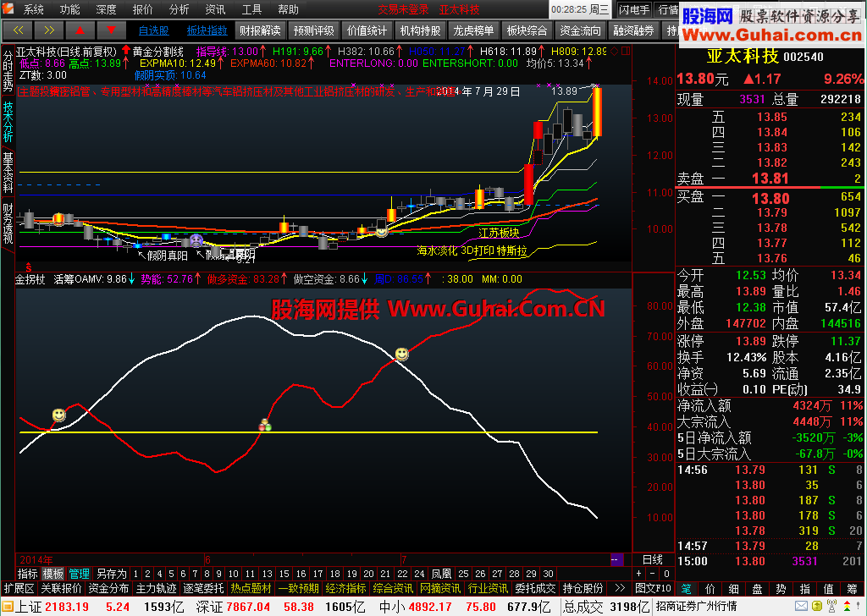This screenshot has width=867, height=616.
Task: Click the smiley face at the red-white line crossover
Action: (x=402, y=355)
